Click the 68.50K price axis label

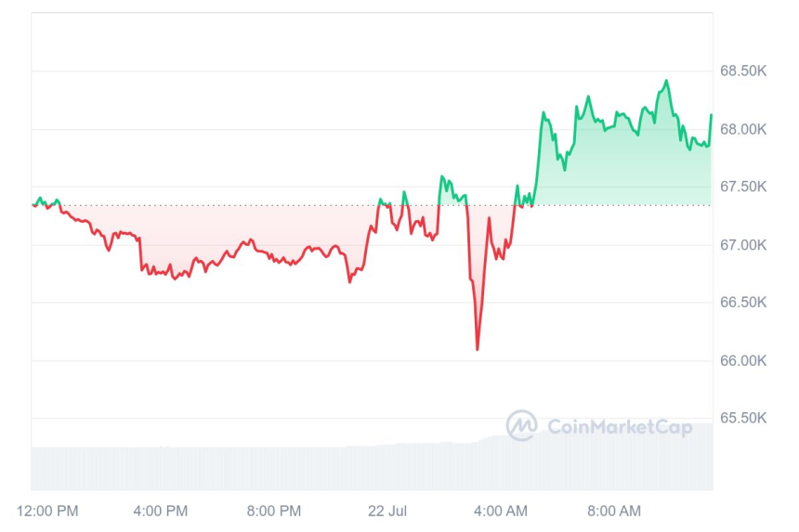pos(742,71)
